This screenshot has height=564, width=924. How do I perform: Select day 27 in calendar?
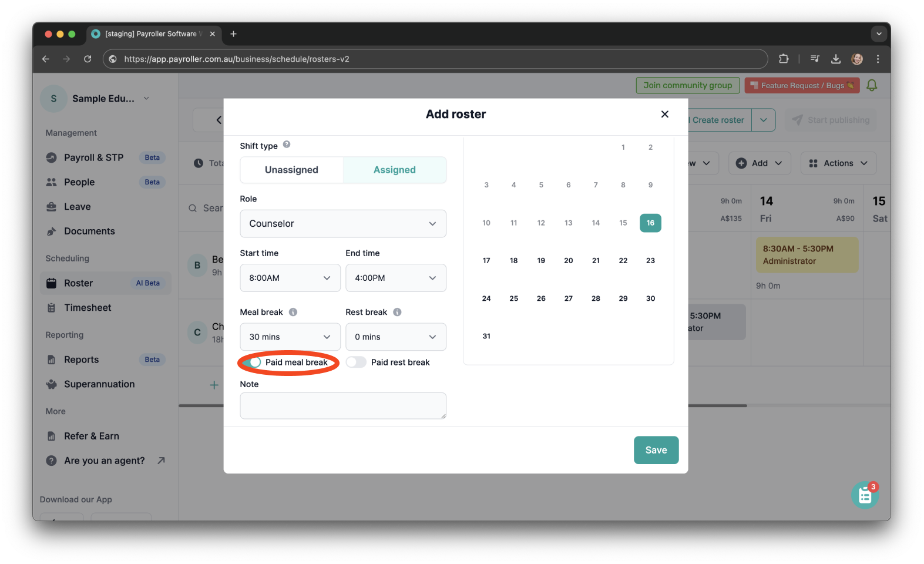pos(569,298)
